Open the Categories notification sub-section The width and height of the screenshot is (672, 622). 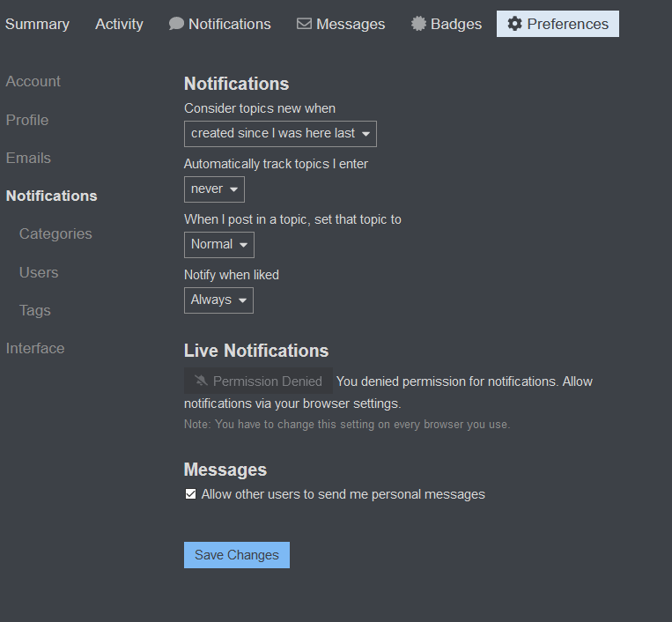(x=55, y=233)
